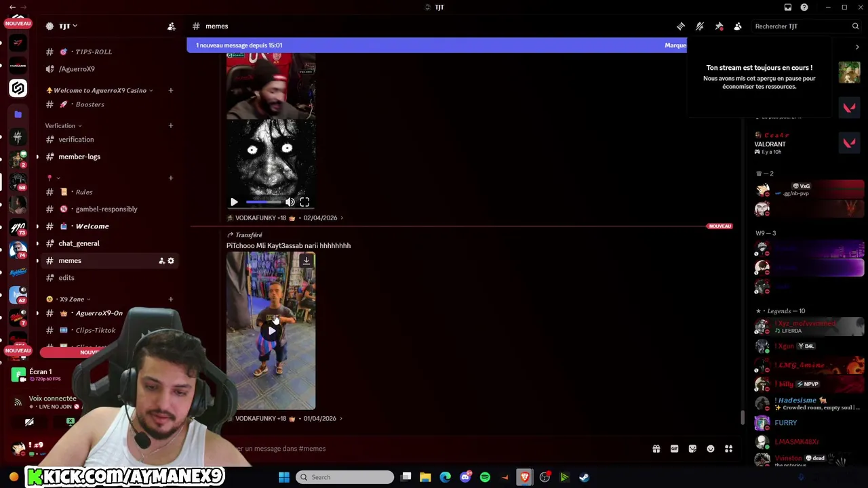This screenshot has width=868, height=488.
Task: Open the TJT server dropdown menu
Action: [68, 26]
